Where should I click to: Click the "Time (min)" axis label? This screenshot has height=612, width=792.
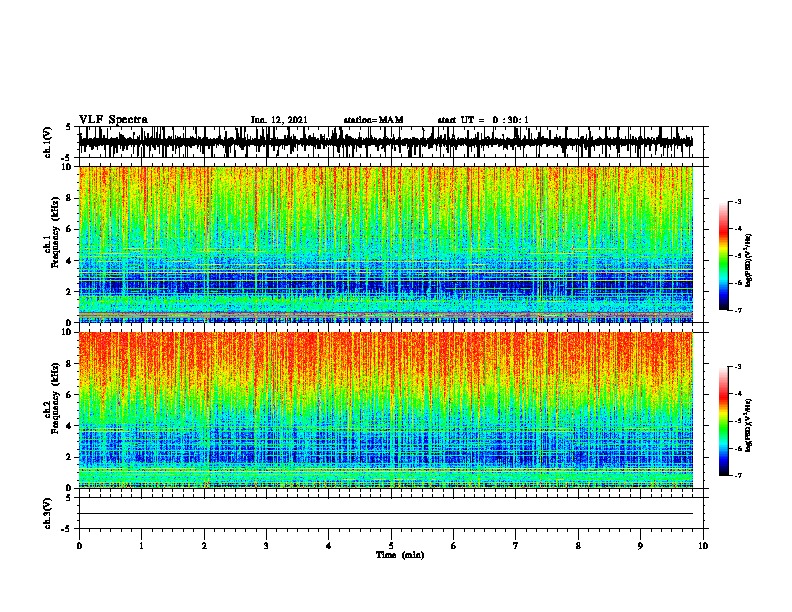pyautogui.click(x=400, y=555)
